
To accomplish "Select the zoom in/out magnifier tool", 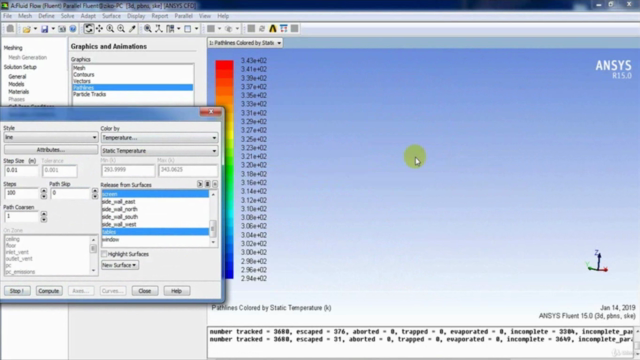I will [x=110, y=29].
